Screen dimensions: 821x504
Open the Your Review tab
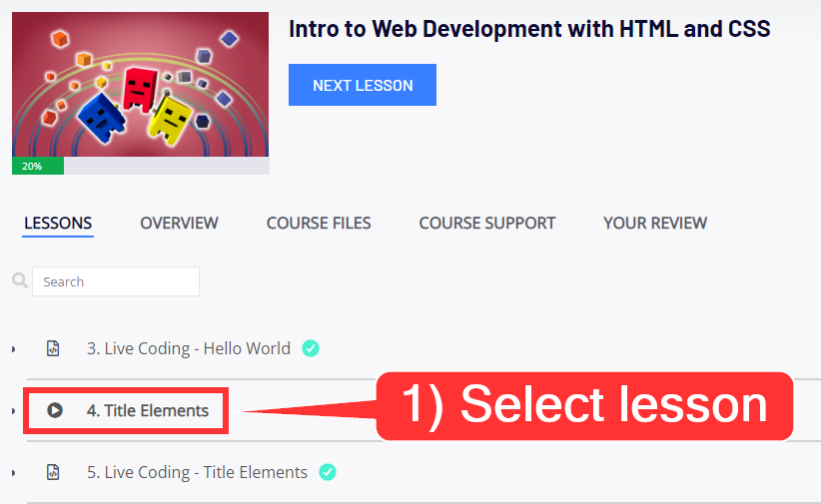pos(655,223)
